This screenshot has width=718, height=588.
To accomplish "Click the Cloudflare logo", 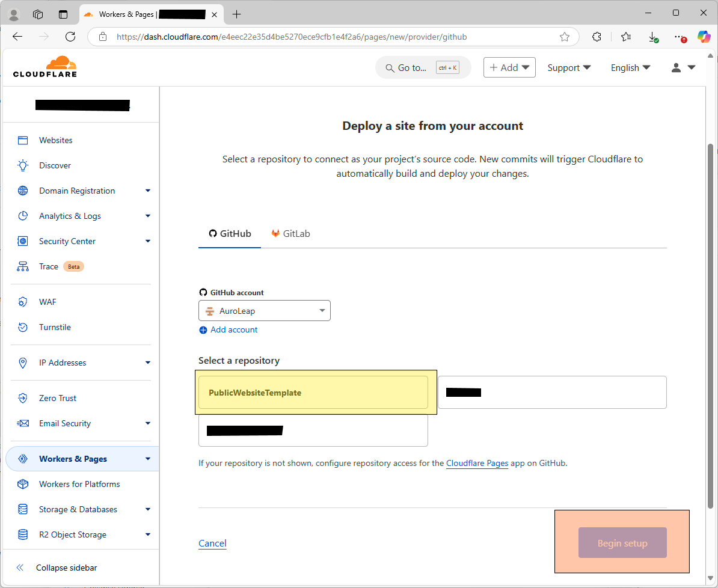I will click(45, 67).
